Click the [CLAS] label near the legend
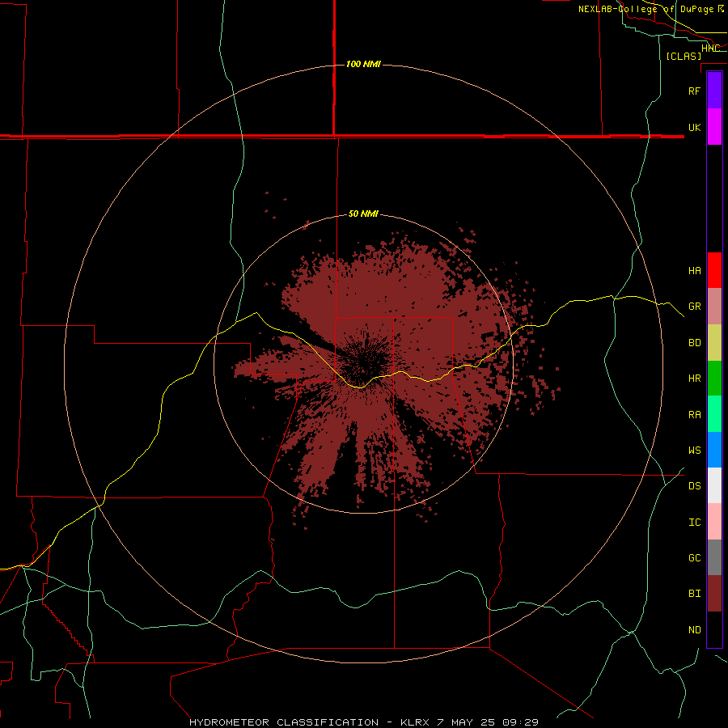This screenshot has width=728, height=728. [x=684, y=56]
